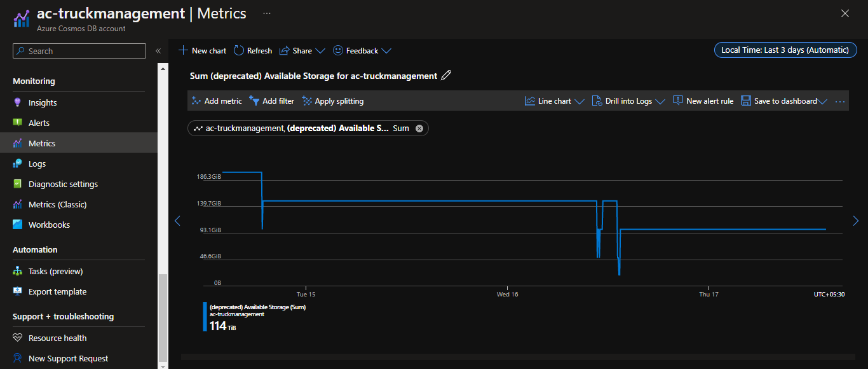Screen dimensions: 868x369
Task: Change the Local Time: Last 3 days range
Action: coord(785,50)
